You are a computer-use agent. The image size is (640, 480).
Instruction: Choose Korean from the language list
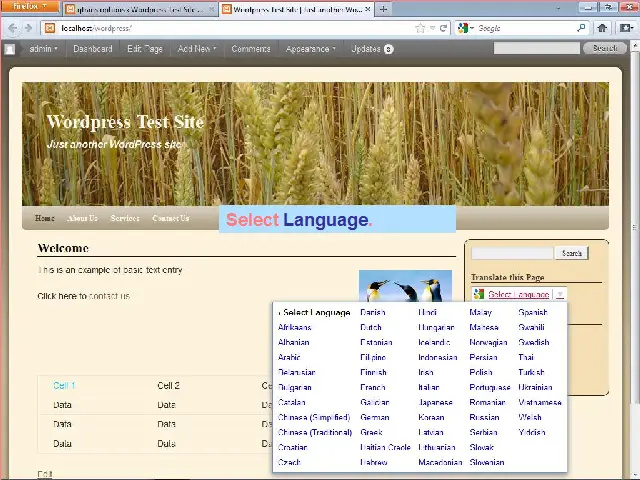pos(431,417)
